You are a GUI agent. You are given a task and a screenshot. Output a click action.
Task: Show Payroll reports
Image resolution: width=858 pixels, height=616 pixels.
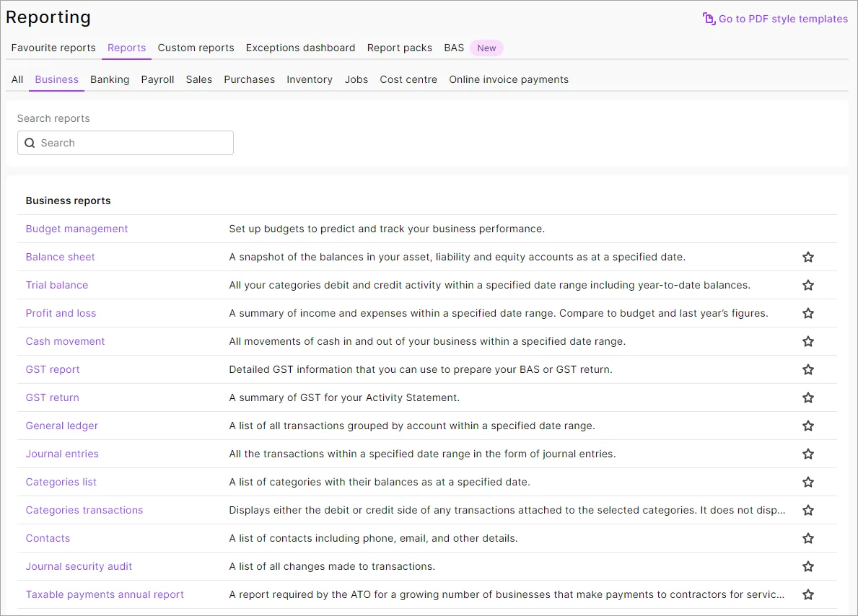[x=157, y=79]
